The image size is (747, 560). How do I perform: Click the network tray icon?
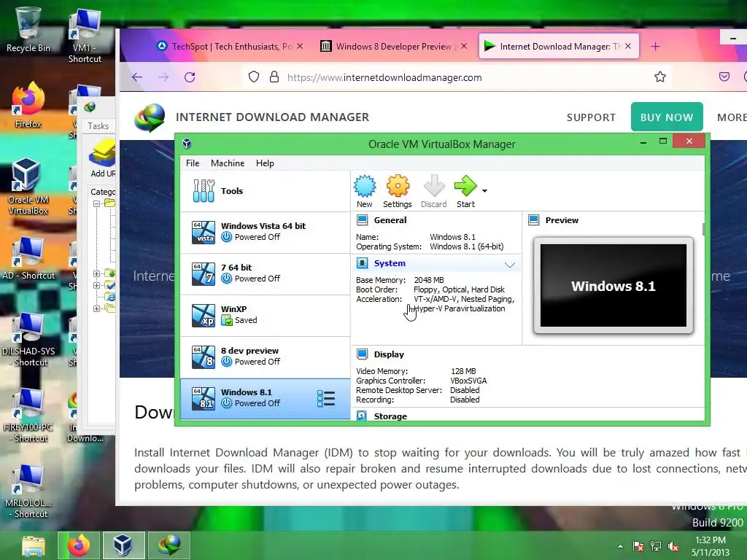[656, 546]
